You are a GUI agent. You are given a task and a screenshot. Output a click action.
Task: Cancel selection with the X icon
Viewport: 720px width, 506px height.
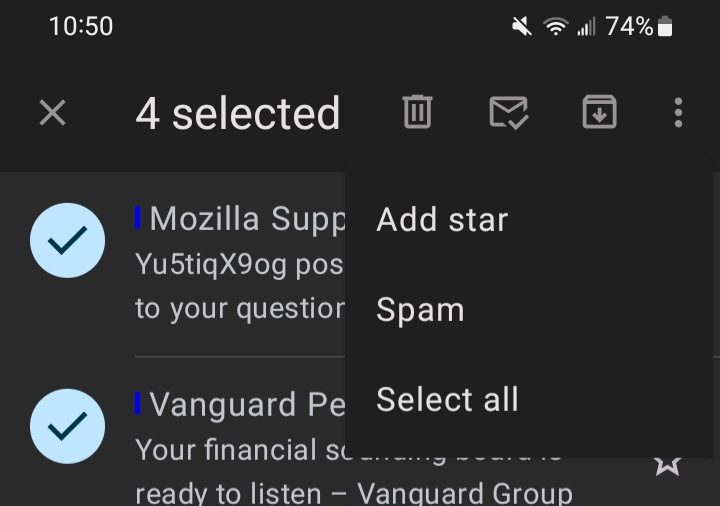(x=52, y=112)
